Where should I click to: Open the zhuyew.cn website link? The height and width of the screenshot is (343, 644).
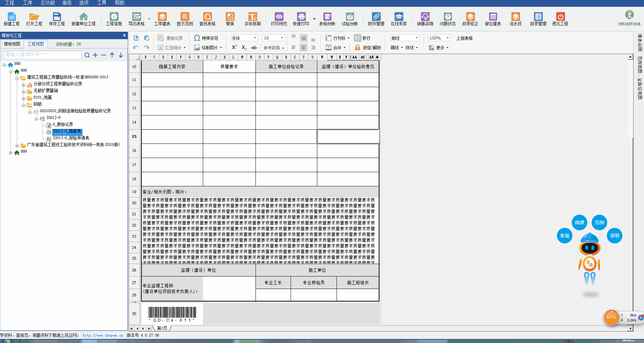(x=103, y=335)
